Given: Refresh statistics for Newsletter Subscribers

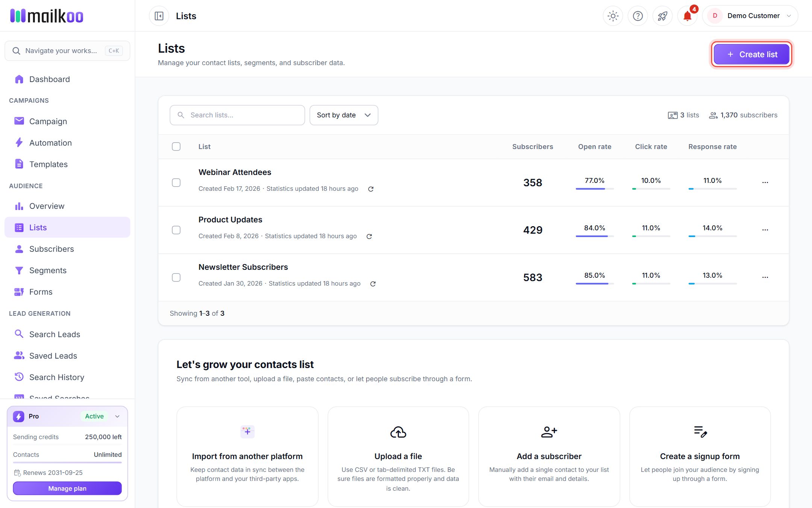Looking at the screenshot, I should tap(373, 284).
